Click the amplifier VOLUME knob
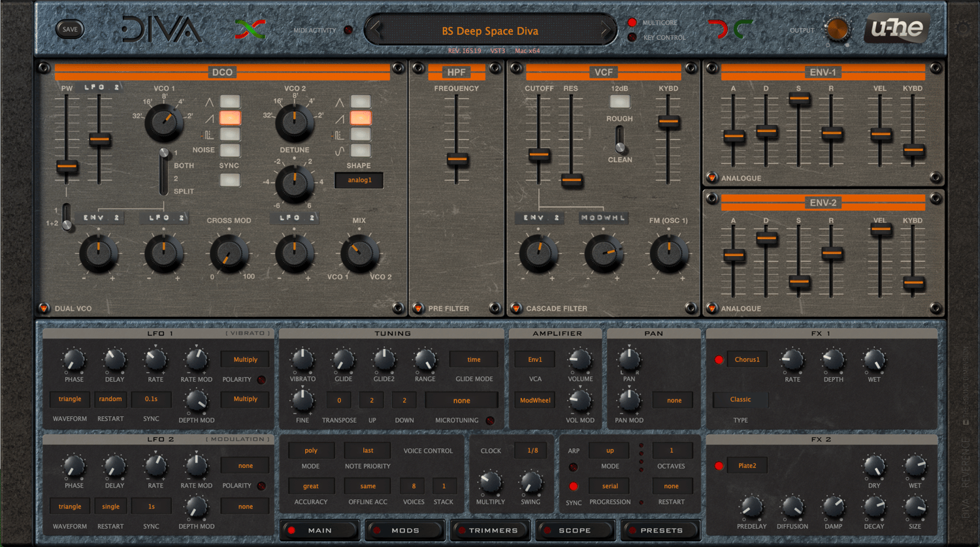This screenshot has height=547, width=980. click(580, 359)
